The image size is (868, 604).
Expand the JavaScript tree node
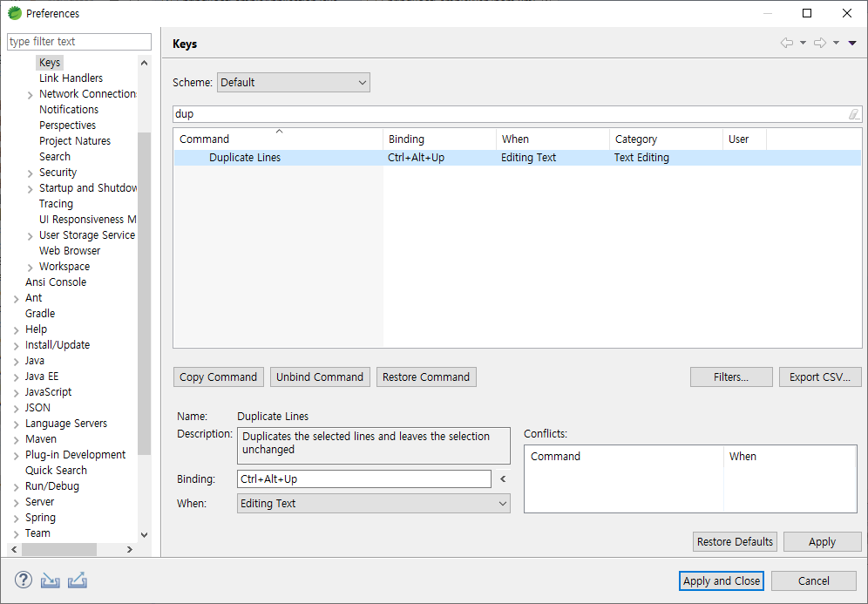16,393
